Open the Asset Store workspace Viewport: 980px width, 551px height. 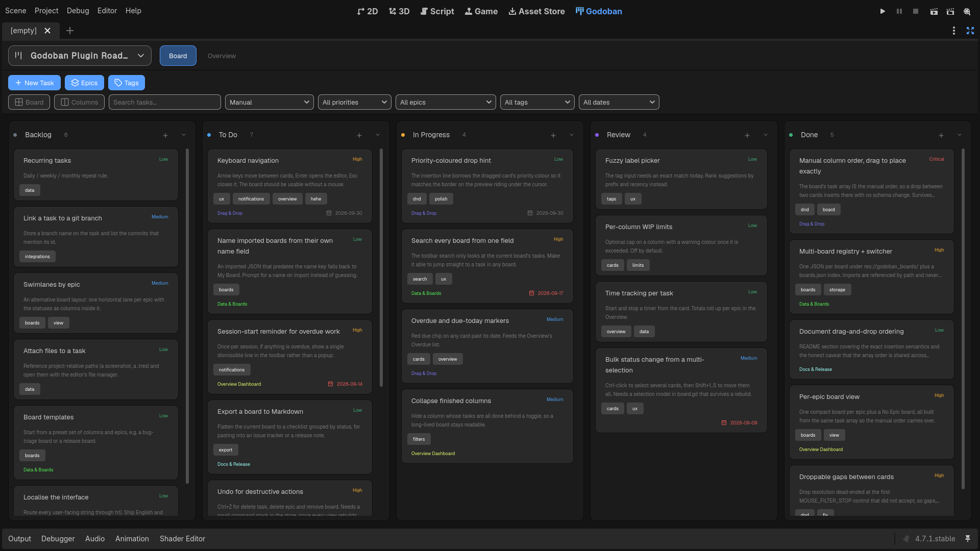tap(536, 11)
